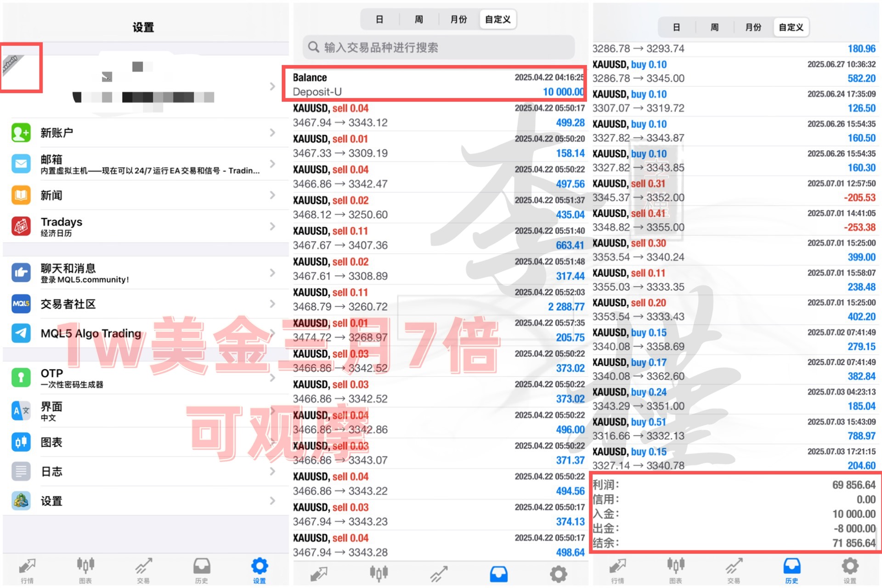
Task: Tap the green OTP generator icon
Action: point(21,377)
